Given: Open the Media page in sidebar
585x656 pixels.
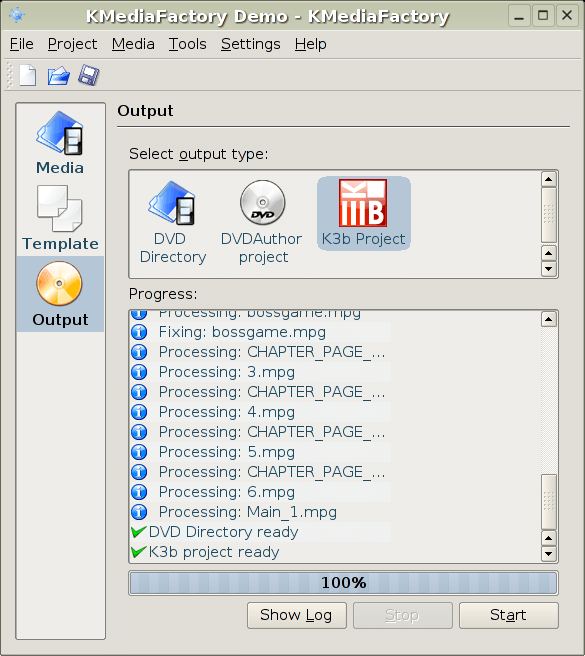Looking at the screenshot, I should 60,142.
